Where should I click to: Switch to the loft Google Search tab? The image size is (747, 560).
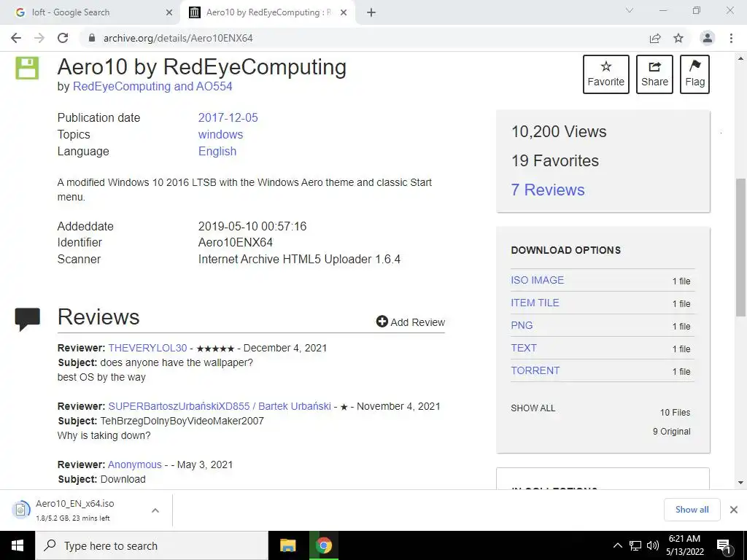point(90,12)
